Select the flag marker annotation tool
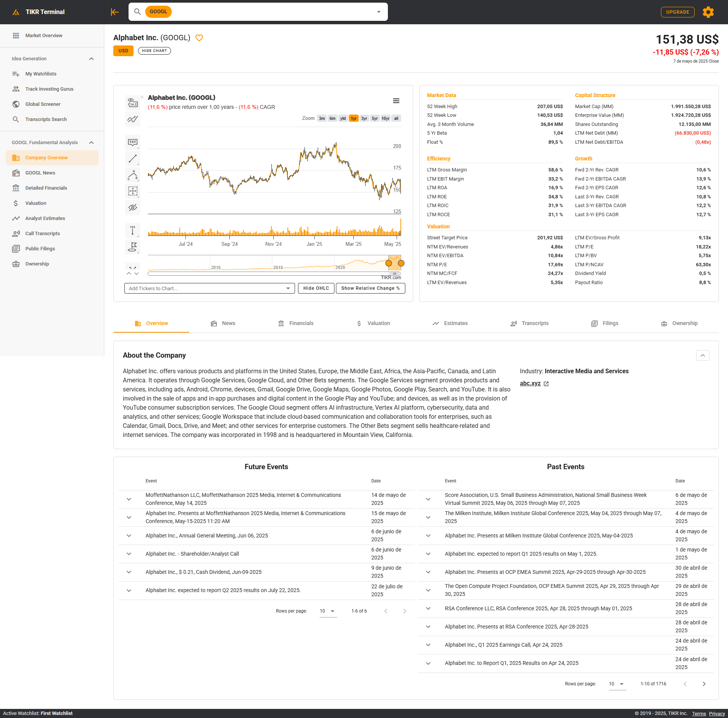Screen dimensions: 728x718 tap(132, 247)
